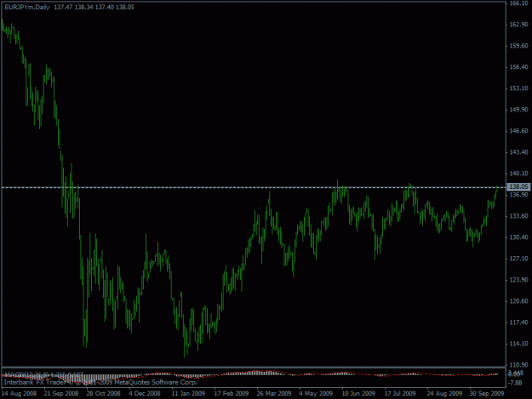Click the 4 May 2009 date label
532x399 pixels.
click(316, 394)
